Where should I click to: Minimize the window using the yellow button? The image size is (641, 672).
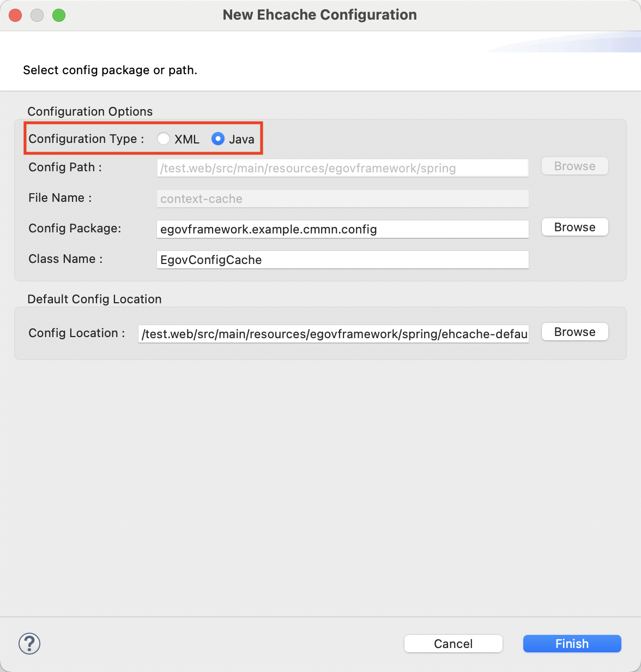pos(37,15)
